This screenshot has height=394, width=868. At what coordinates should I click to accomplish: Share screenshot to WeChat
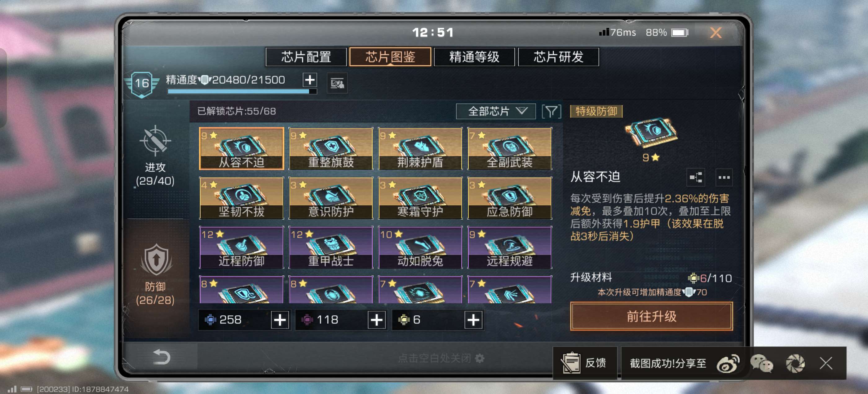click(x=762, y=364)
